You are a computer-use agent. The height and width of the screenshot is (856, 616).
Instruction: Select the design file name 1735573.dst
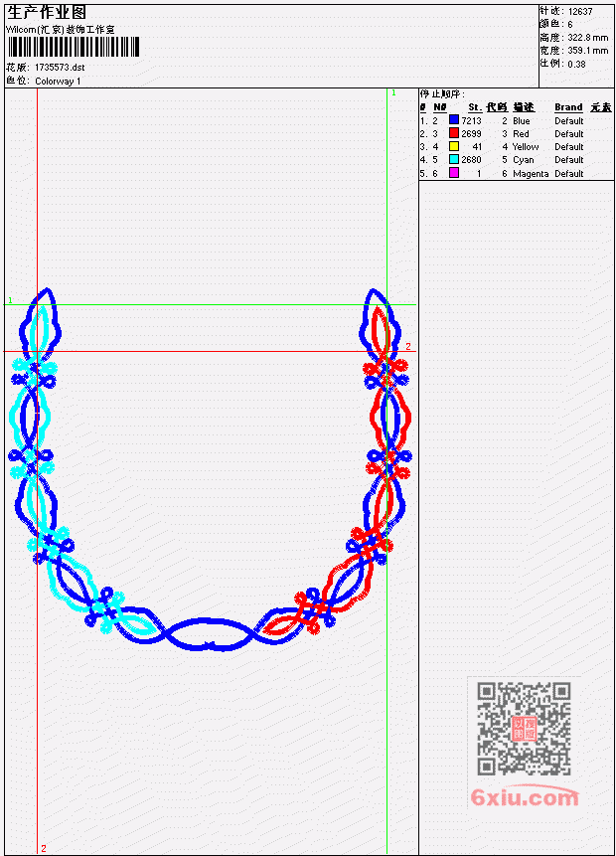pyautogui.click(x=60, y=68)
